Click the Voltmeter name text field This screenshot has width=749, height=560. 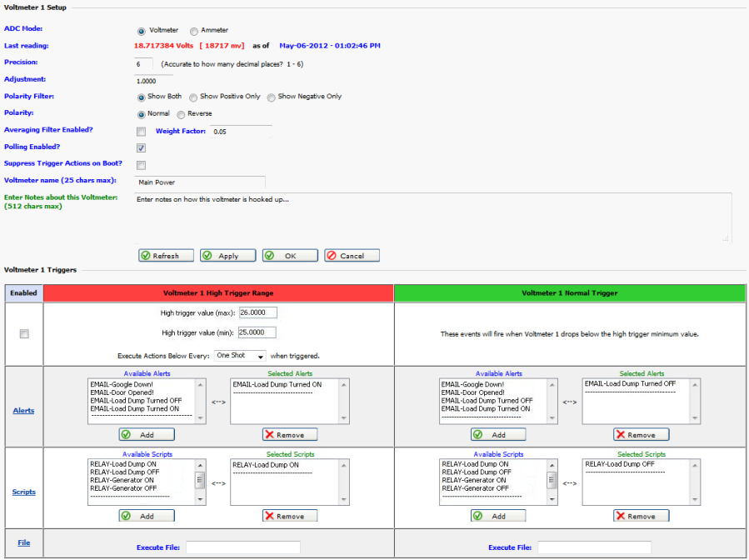200,182
